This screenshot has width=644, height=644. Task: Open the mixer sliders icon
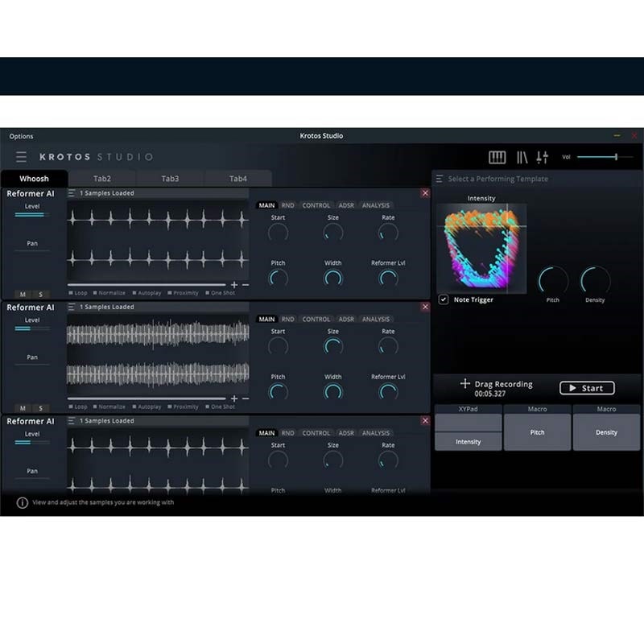point(542,157)
